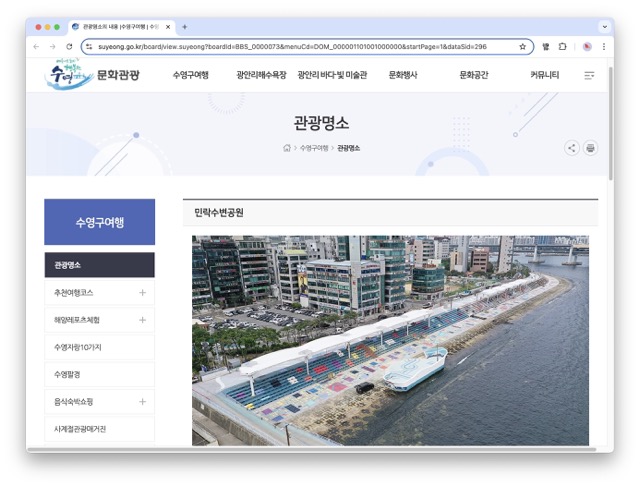The image size is (640, 487).
Task: Open 문화행사 top navigation menu
Action: (403, 75)
